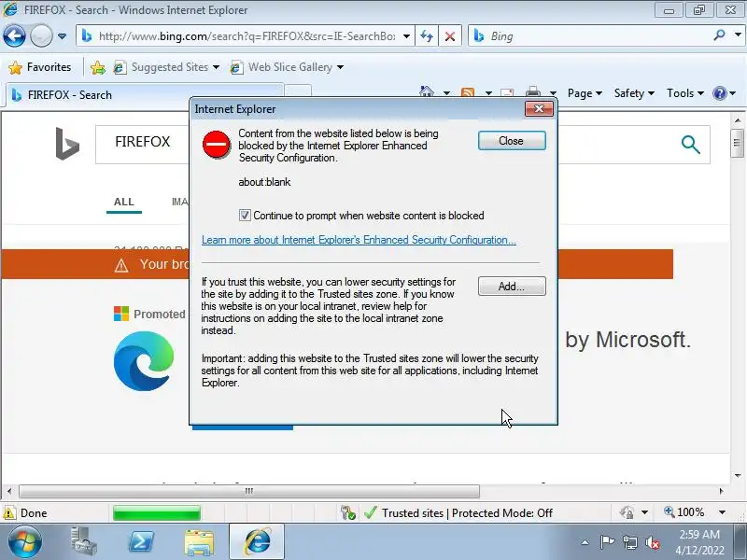
Task: Toggle Continue to prompt checkbox
Action: tap(245, 216)
